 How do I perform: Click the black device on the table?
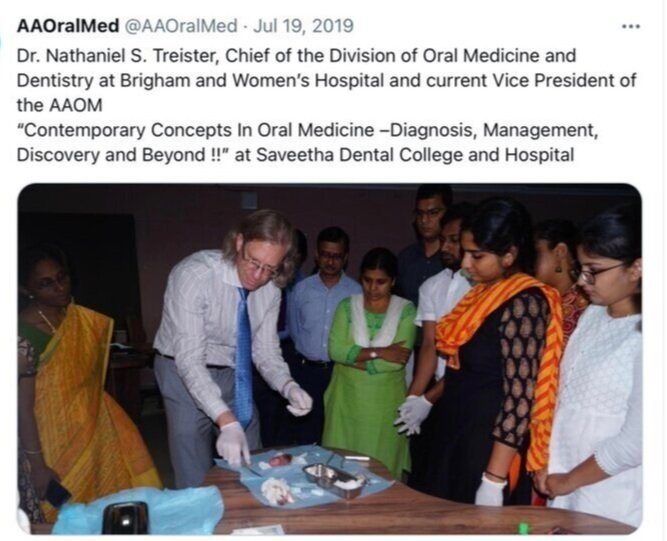pyautogui.click(x=125, y=518)
